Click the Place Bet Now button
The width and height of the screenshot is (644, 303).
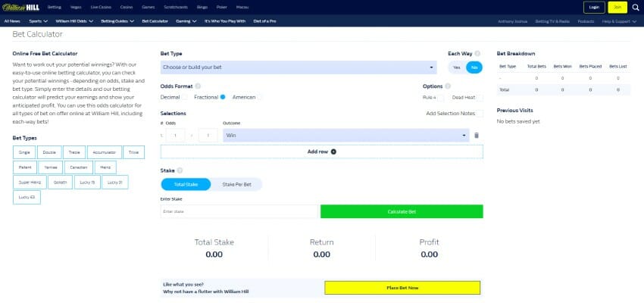click(x=402, y=288)
